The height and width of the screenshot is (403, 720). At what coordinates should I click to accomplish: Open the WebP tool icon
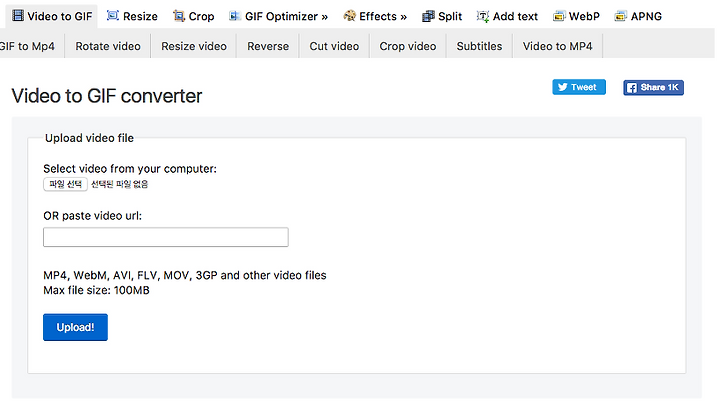click(x=559, y=17)
